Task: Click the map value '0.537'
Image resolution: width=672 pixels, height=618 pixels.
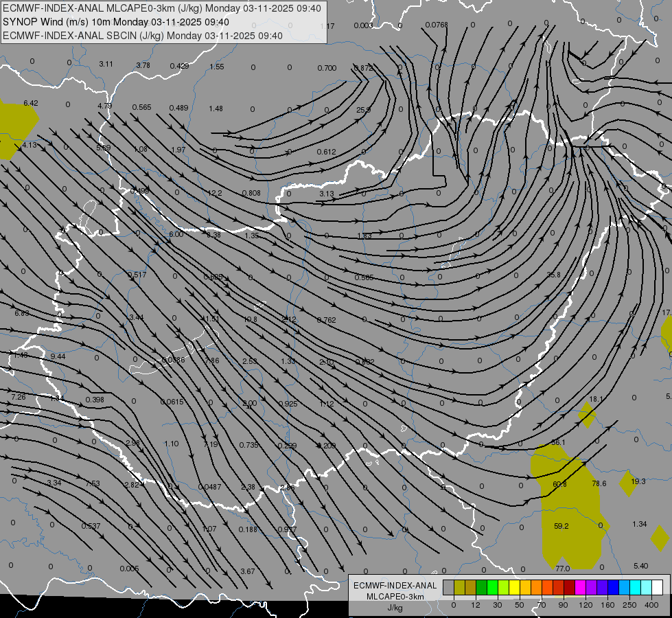Action: coord(91,526)
